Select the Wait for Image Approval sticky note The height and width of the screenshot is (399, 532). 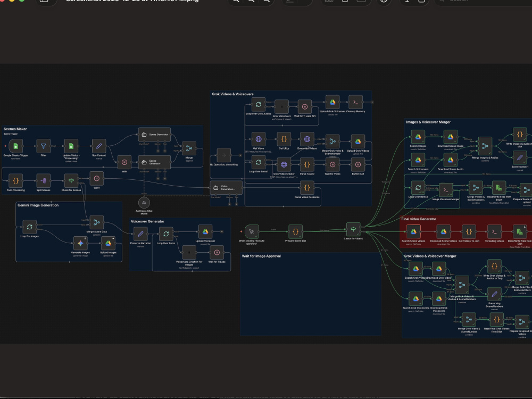(311, 294)
